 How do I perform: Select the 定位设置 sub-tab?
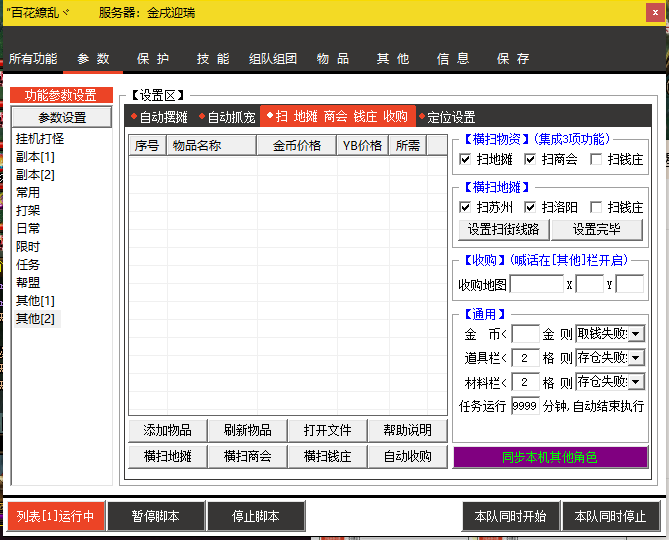[447, 116]
